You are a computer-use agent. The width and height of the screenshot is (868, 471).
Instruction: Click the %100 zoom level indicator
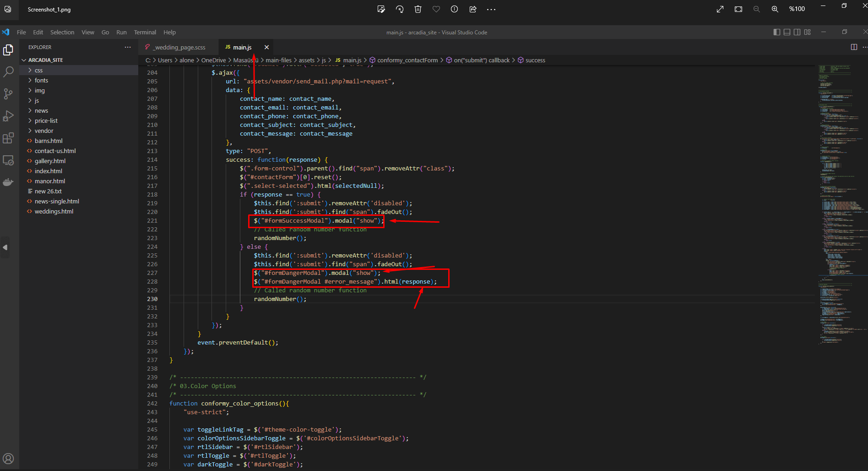pyautogui.click(x=797, y=9)
